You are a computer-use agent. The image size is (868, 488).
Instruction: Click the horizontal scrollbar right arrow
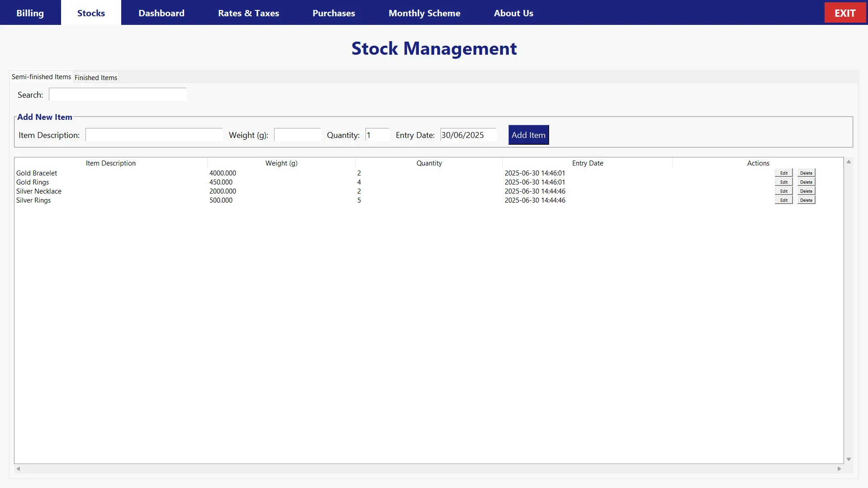[839, 469]
